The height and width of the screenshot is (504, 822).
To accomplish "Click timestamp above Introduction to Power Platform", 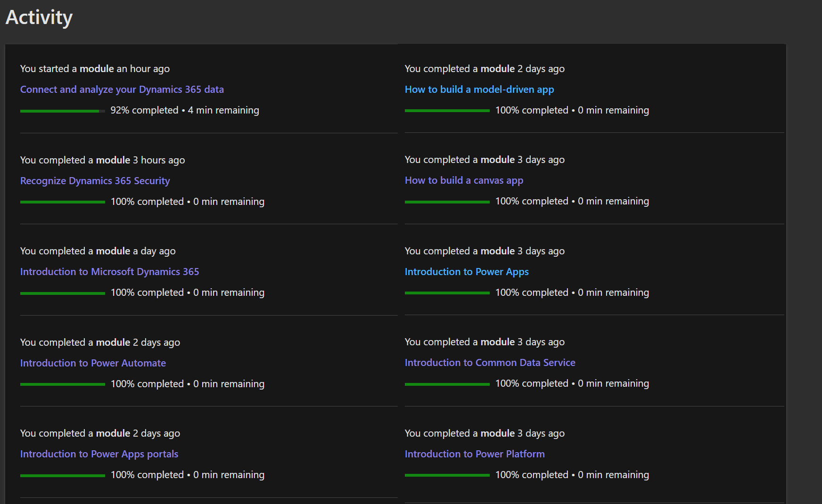I will pos(485,433).
